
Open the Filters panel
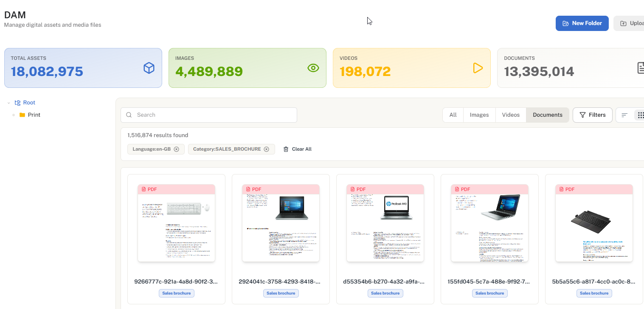coord(592,115)
